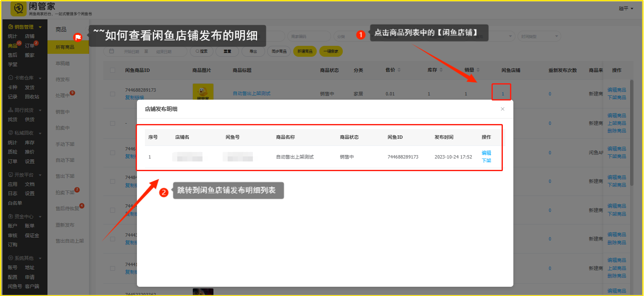Open the 时间类型 dropdown
Viewport: 644px width, 296px height.
(539, 37)
